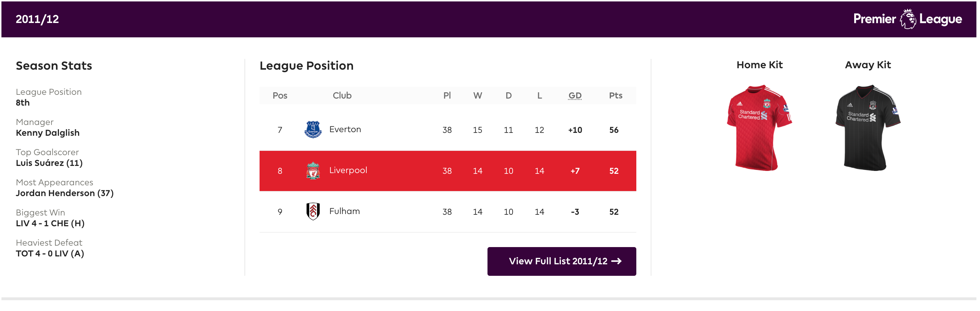
Task: Click the Fulham club crest
Action: [313, 212]
